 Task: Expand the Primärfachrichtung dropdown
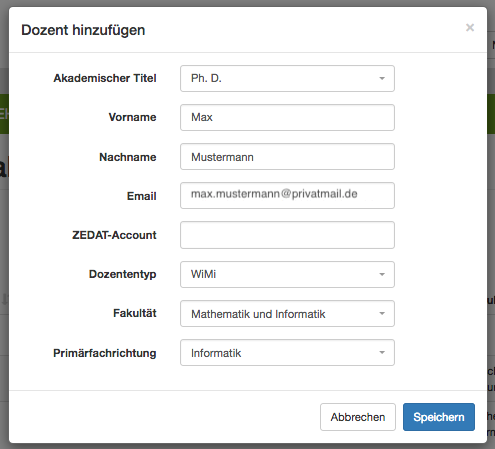point(287,353)
